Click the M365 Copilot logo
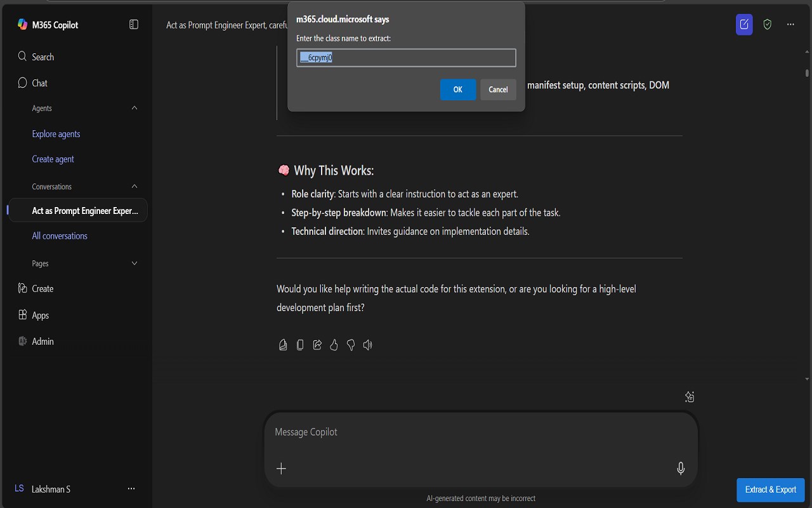 (22, 25)
